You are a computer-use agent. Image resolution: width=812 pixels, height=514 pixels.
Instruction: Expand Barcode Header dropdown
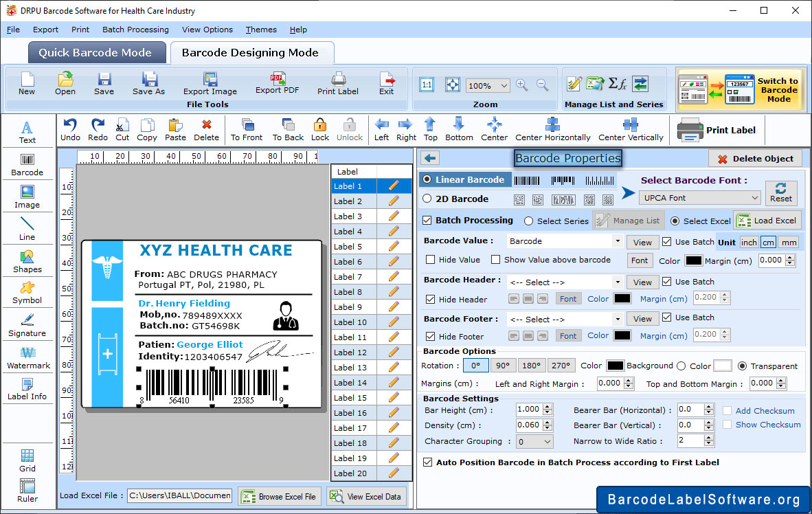(618, 282)
